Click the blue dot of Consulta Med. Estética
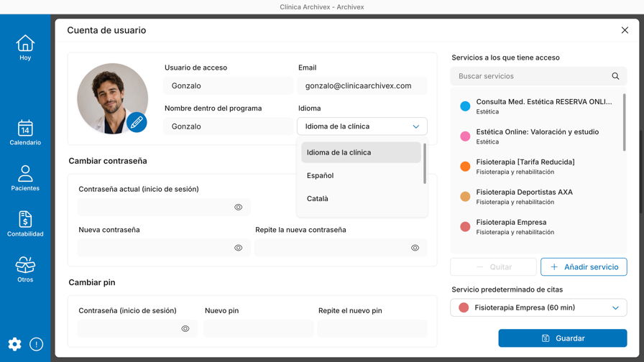This screenshot has width=644, height=362. pos(465,106)
